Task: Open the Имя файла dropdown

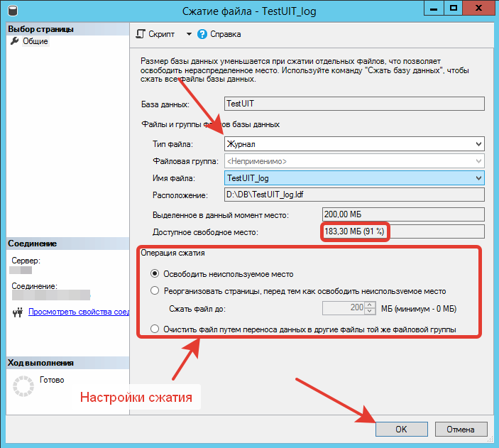Action: coord(478,178)
